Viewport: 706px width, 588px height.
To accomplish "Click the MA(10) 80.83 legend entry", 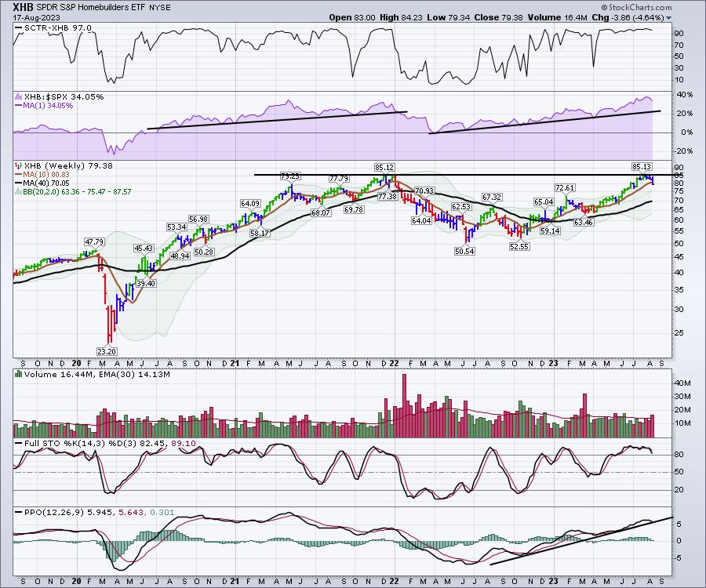I will coord(44,174).
